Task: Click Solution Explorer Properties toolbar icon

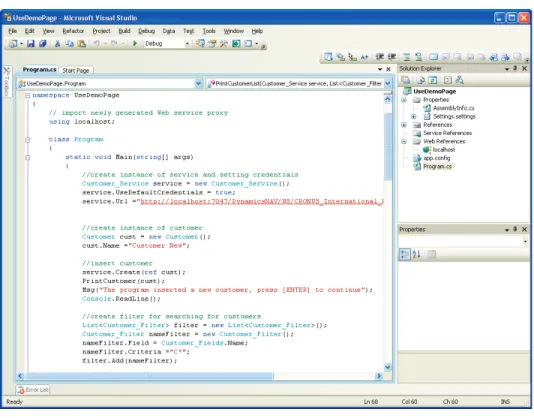Action: tap(405, 80)
